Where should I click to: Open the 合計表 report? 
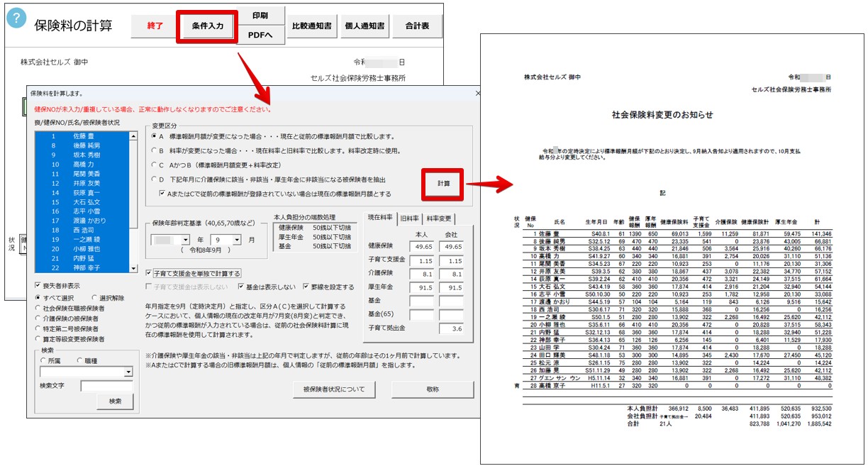(x=417, y=26)
